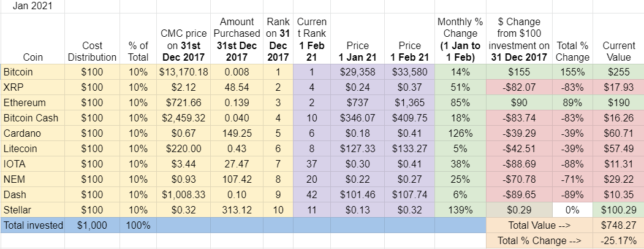Screen dimensions: 644x249
Task: Click the -25.17% total change cell
Action: click(619, 240)
